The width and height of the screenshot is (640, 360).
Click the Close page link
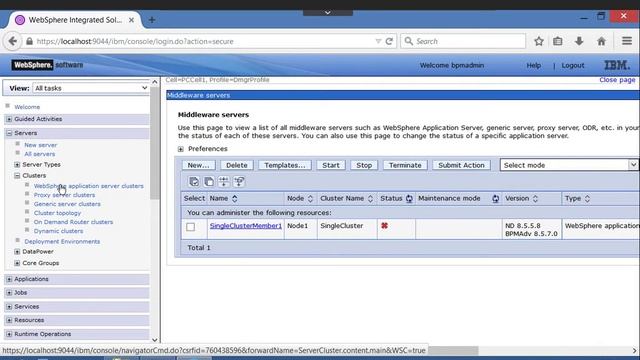617,80
